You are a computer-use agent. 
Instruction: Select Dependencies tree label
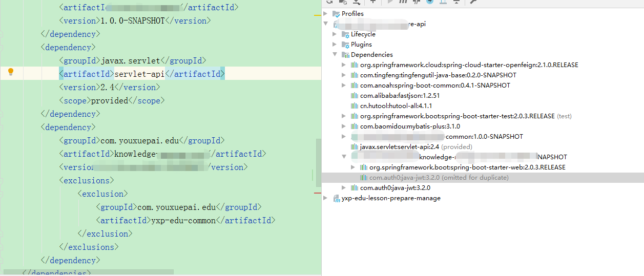(x=372, y=55)
